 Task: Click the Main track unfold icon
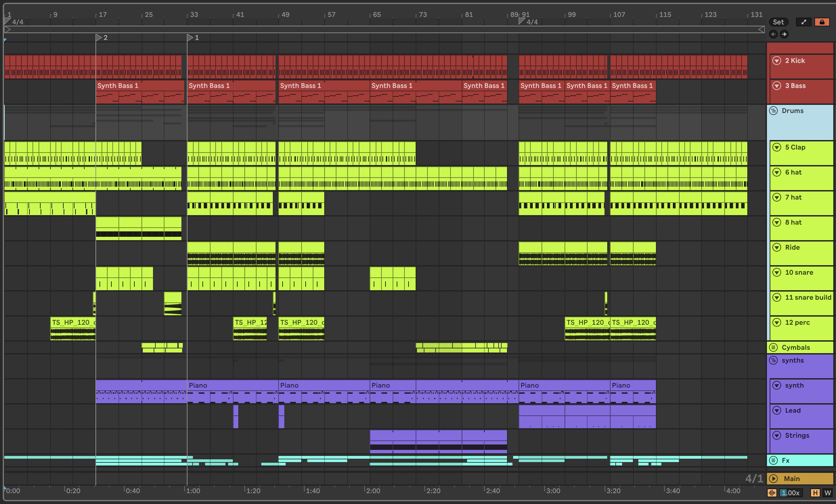pyautogui.click(x=773, y=479)
